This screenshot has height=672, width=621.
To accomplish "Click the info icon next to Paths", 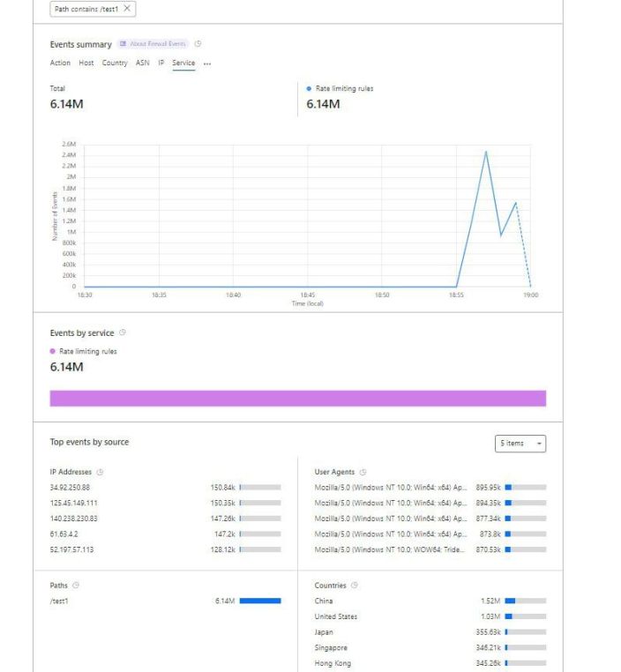I will [x=76, y=585].
